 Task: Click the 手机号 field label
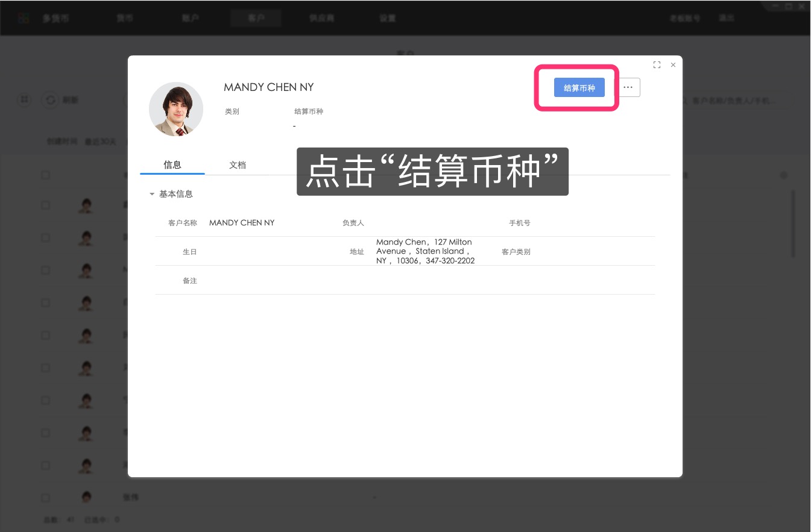pos(520,223)
